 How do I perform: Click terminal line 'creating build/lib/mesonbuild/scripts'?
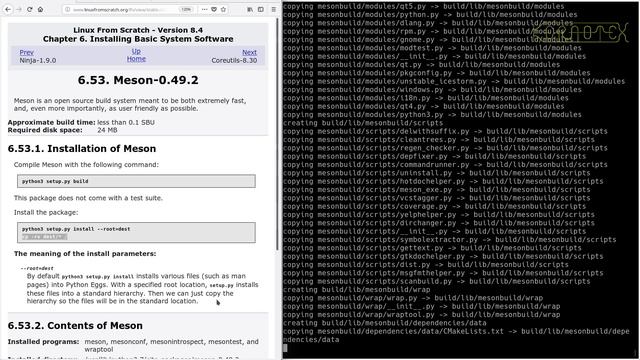[x=363, y=123]
